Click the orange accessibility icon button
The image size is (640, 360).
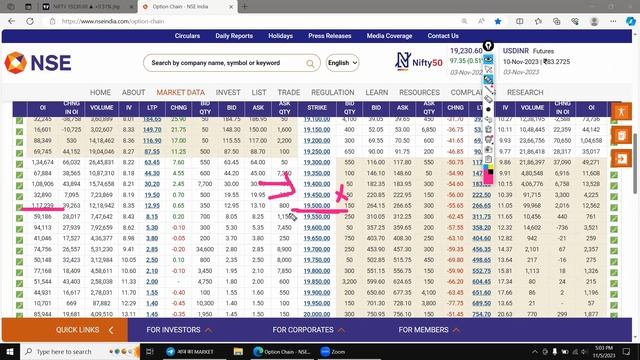click(x=621, y=111)
